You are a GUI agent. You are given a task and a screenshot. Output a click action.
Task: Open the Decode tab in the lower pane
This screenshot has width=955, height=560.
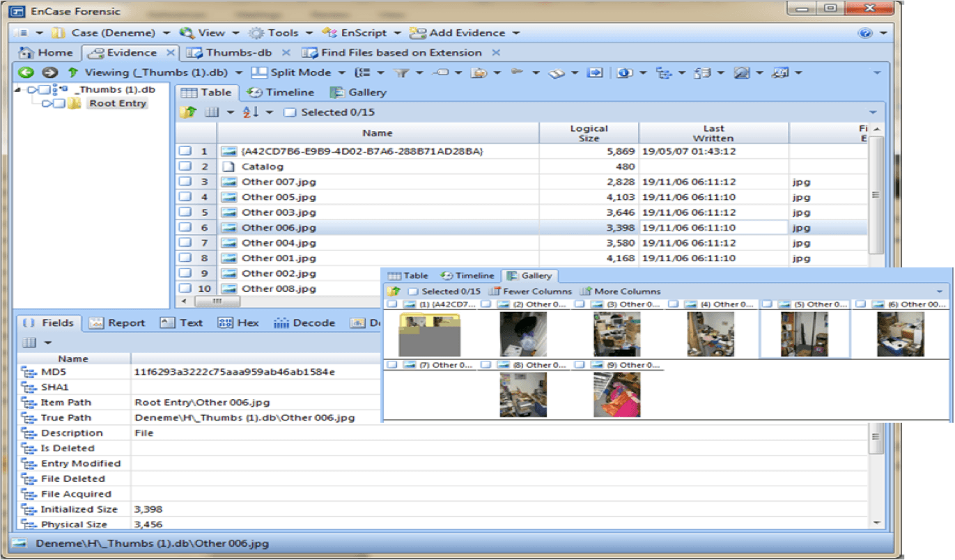point(304,322)
